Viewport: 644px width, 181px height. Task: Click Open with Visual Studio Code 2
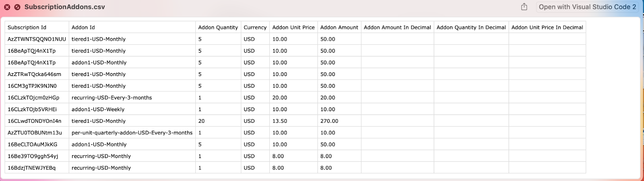[x=587, y=7]
